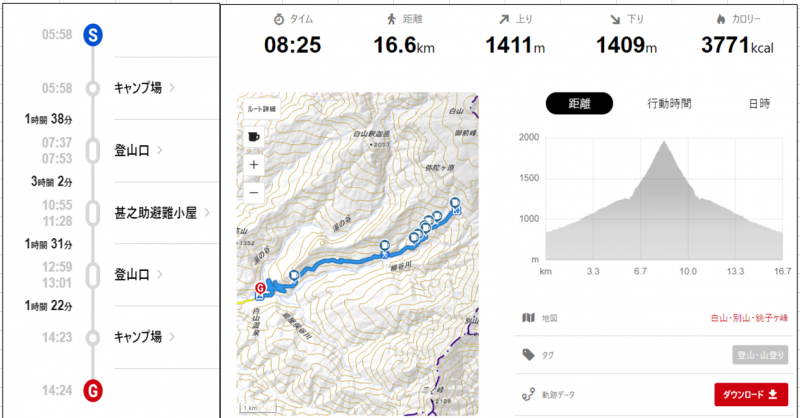This screenshot has width=800, height=418.
Task: Click the red G goal pin on map
Action: [260, 289]
